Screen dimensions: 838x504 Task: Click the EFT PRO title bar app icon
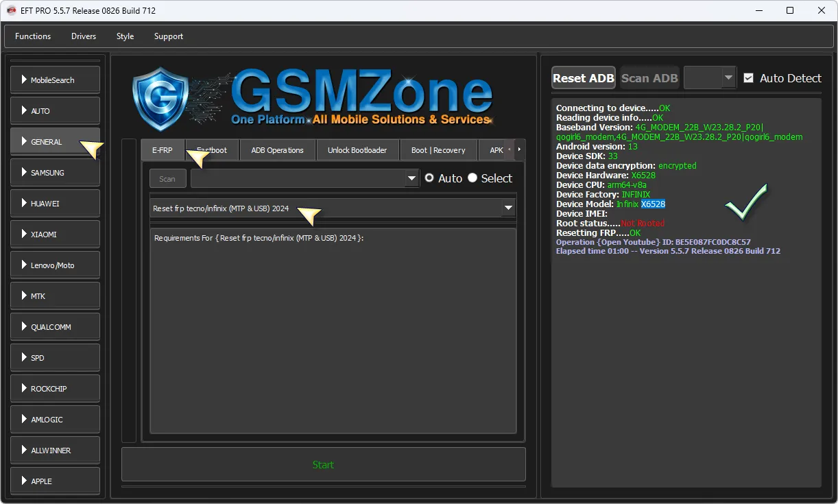[x=12, y=10]
